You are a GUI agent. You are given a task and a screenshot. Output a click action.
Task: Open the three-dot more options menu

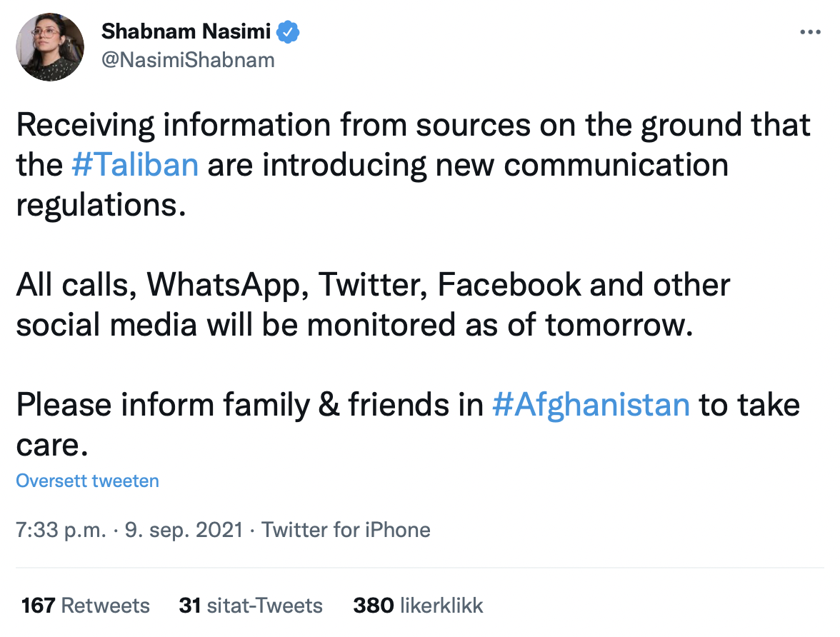[x=810, y=33]
